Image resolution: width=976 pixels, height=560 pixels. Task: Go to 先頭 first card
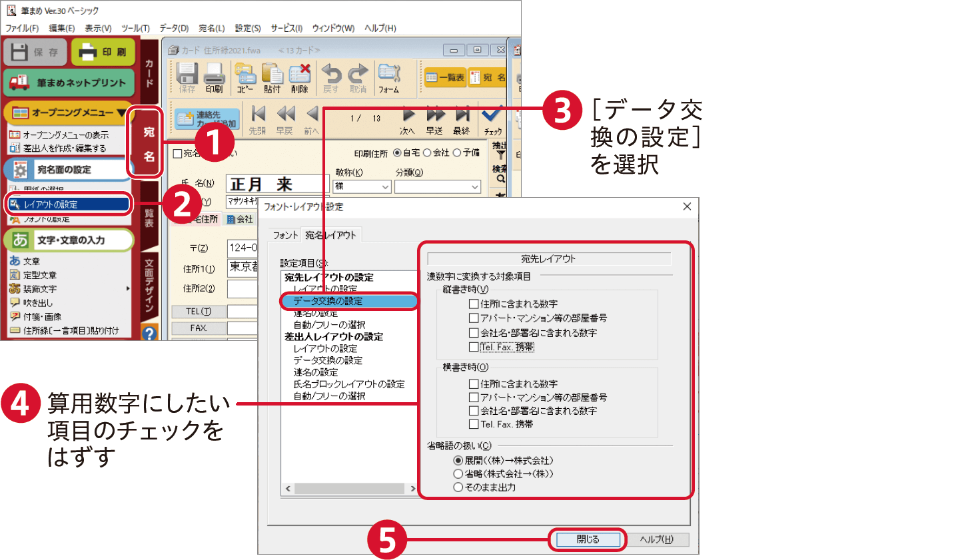[257, 120]
